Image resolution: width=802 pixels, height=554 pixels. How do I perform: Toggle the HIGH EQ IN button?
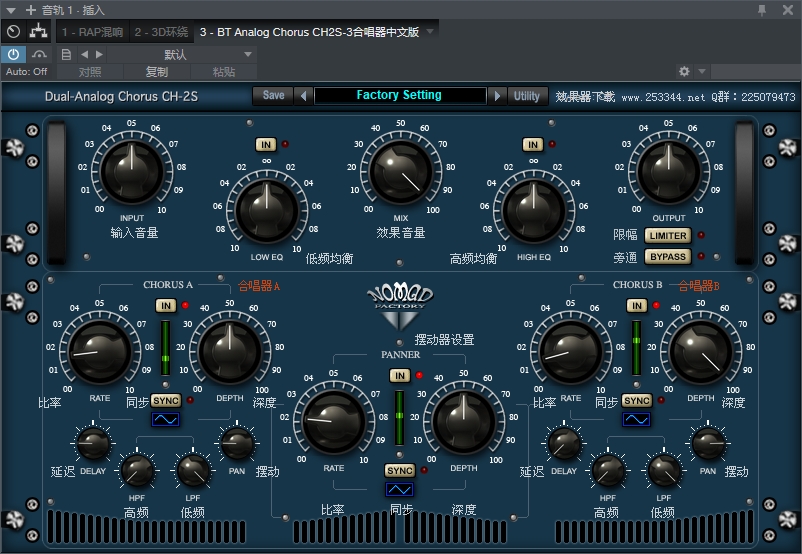(533, 145)
